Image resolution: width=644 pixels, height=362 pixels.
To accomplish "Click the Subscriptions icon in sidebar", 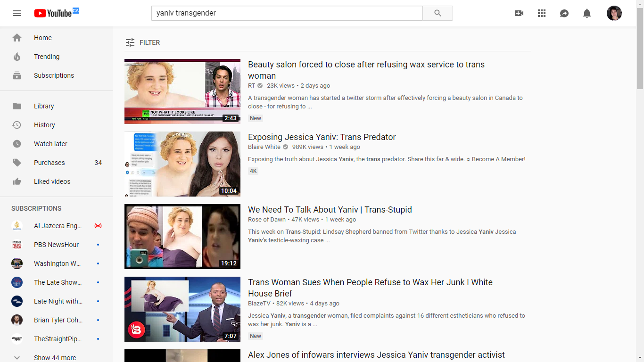I will 17,75.
